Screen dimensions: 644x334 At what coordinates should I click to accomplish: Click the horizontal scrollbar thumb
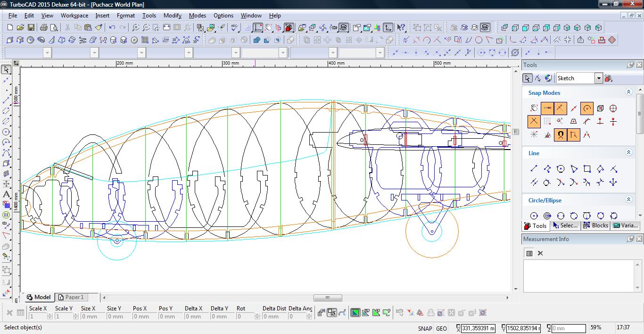pyautogui.click(x=328, y=298)
